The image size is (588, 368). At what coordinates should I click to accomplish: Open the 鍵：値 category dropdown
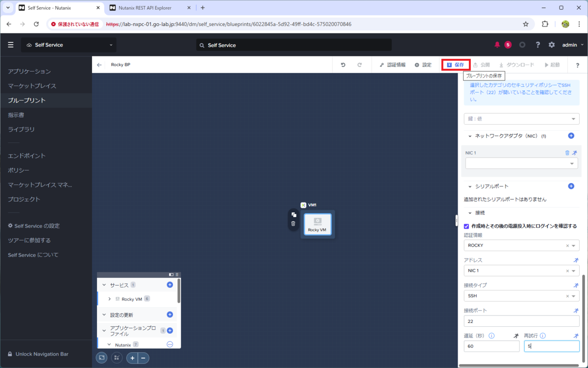[521, 119]
